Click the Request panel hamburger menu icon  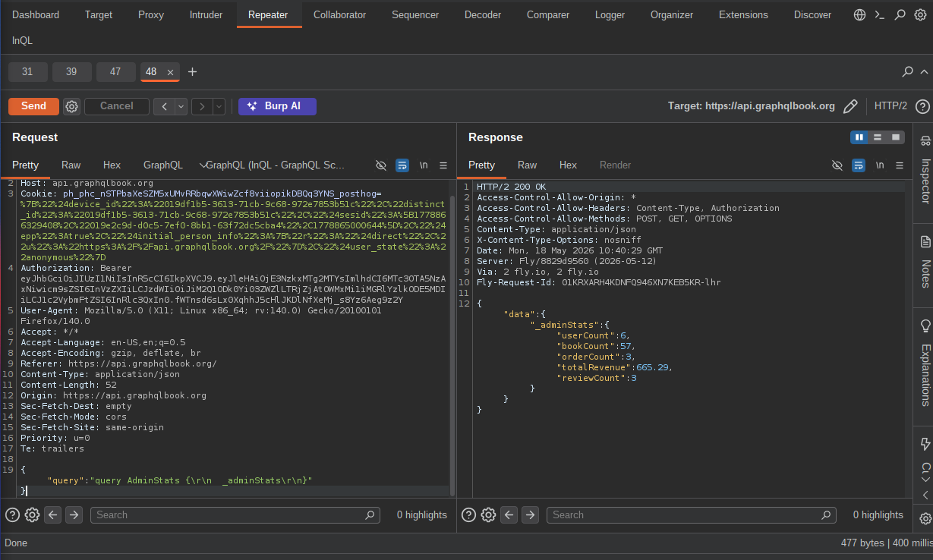[443, 165]
